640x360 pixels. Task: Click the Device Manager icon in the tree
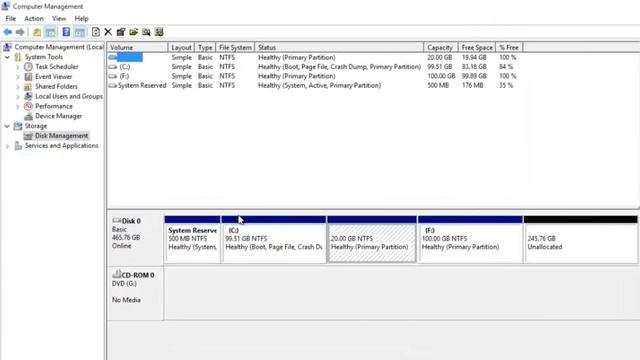28,116
